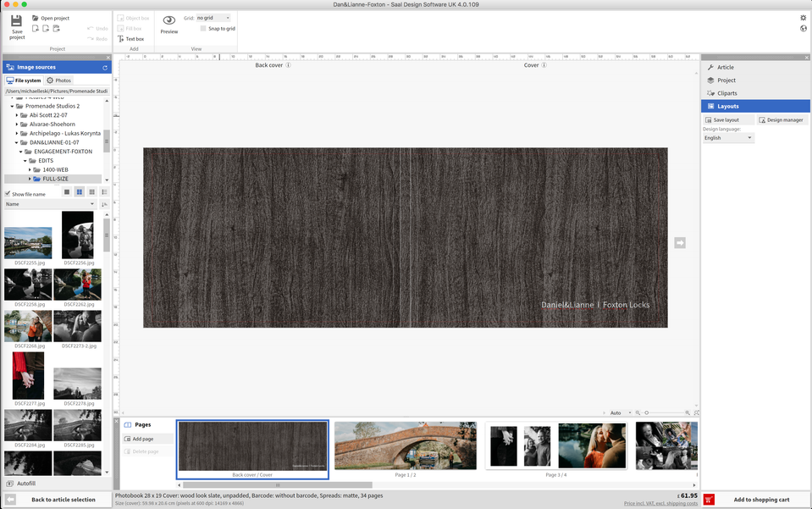
Task: Select the FULL-SIZE folder
Action: (x=55, y=179)
